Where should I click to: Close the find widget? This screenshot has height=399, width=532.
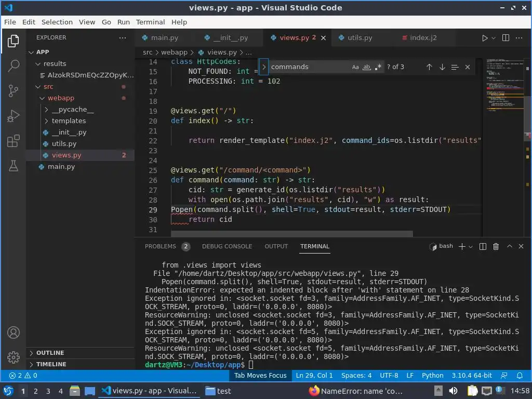[468, 67]
